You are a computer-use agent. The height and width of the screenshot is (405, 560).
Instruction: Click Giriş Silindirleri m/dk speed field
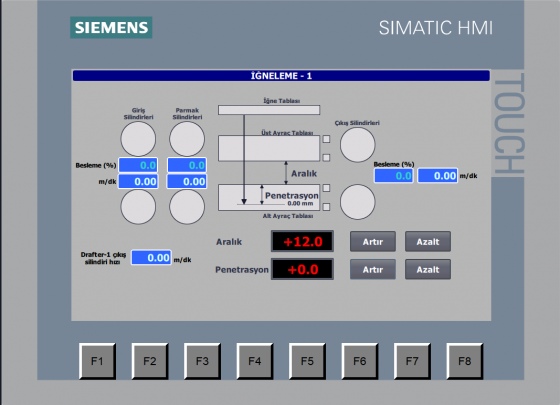[138, 181]
